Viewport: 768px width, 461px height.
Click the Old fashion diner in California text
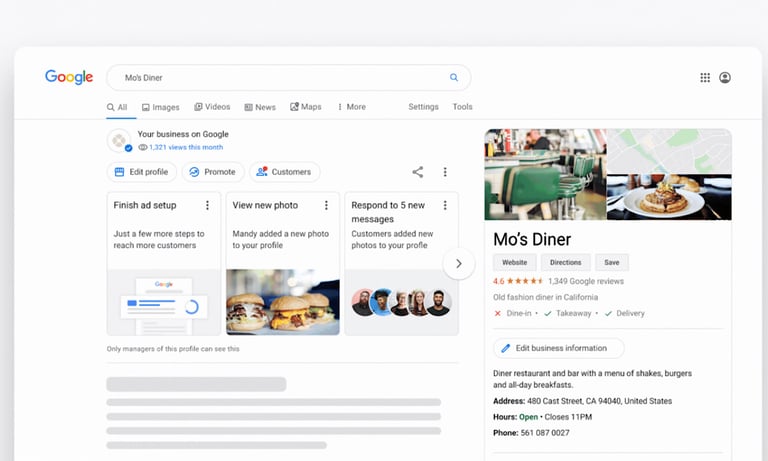(x=546, y=297)
